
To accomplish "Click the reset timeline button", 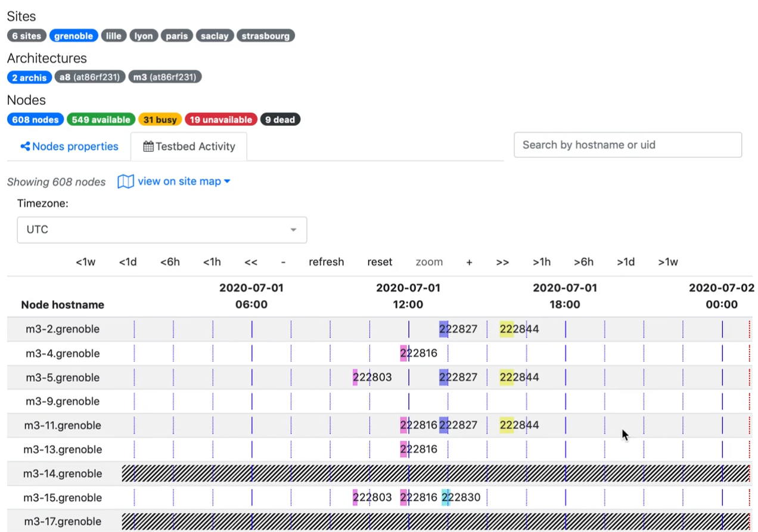I will (x=380, y=262).
